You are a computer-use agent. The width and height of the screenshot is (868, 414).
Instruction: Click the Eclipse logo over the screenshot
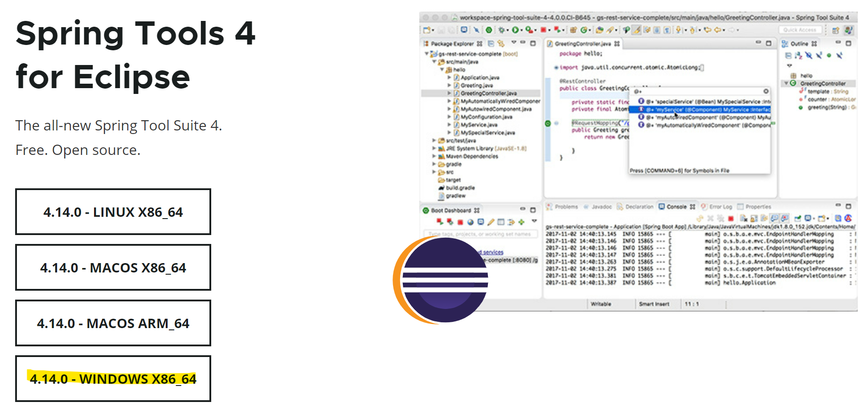441,280
